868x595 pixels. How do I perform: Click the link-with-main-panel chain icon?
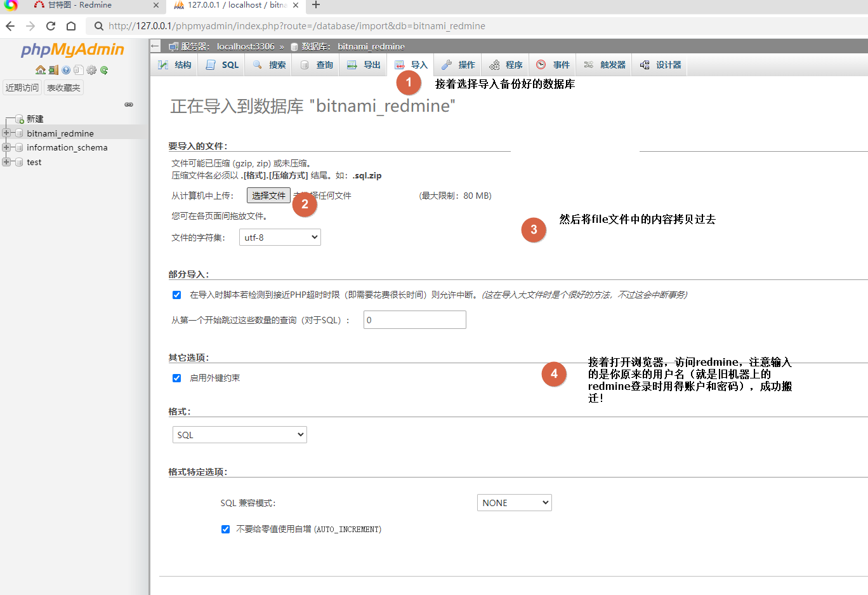click(129, 104)
